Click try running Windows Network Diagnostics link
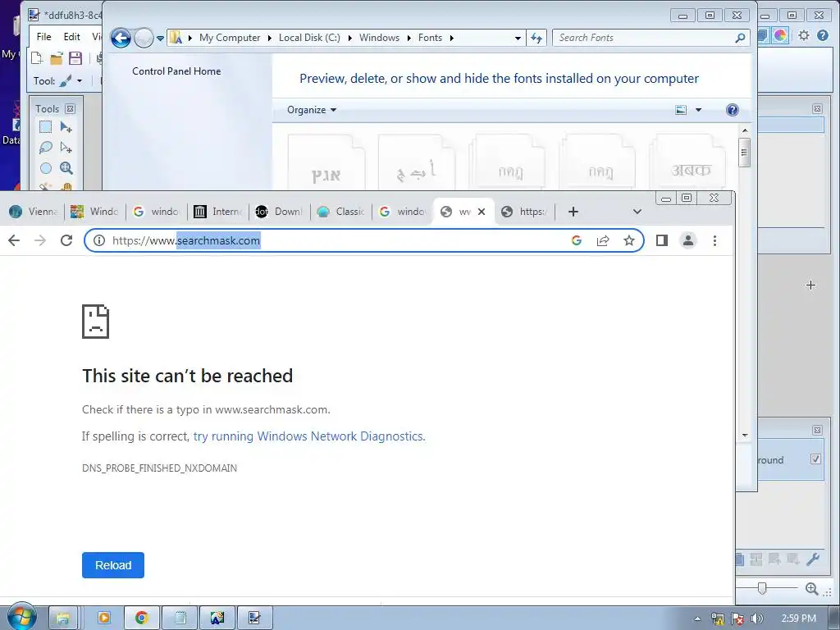The width and height of the screenshot is (840, 630). [x=308, y=436]
